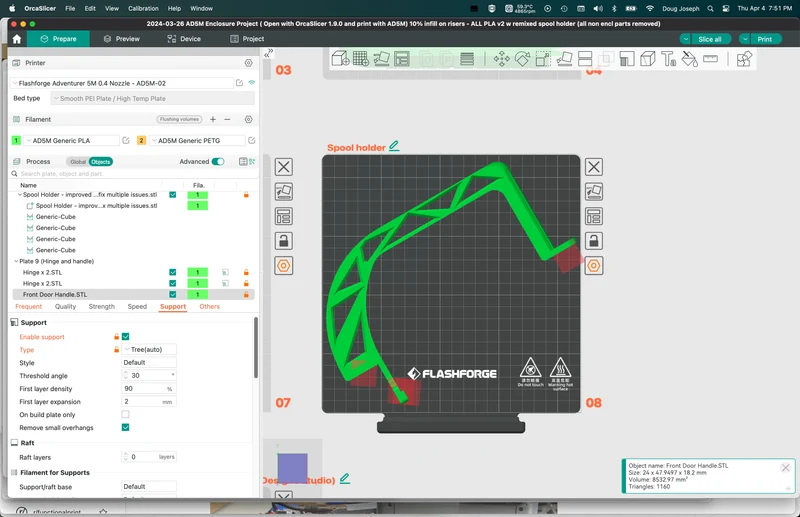Check On build plate only
Viewport: 800px width, 517px height.
(x=126, y=414)
